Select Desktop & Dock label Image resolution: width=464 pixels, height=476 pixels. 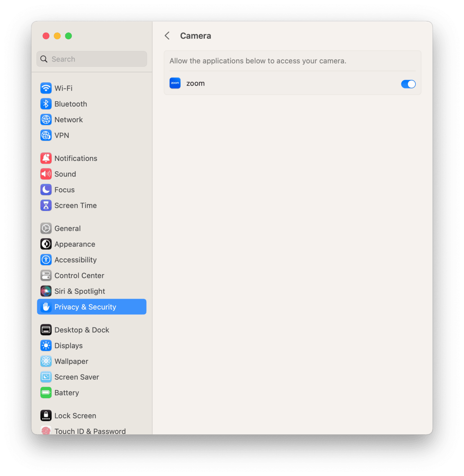point(82,330)
